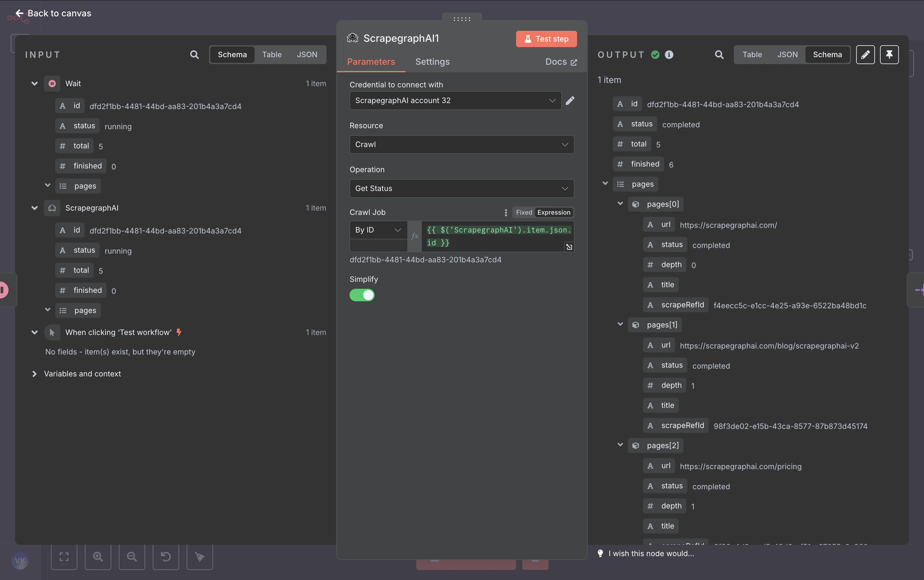This screenshot has height=580, width=924.
Task: Click the zoom out canvas button
Action: (x=132, y=557)
